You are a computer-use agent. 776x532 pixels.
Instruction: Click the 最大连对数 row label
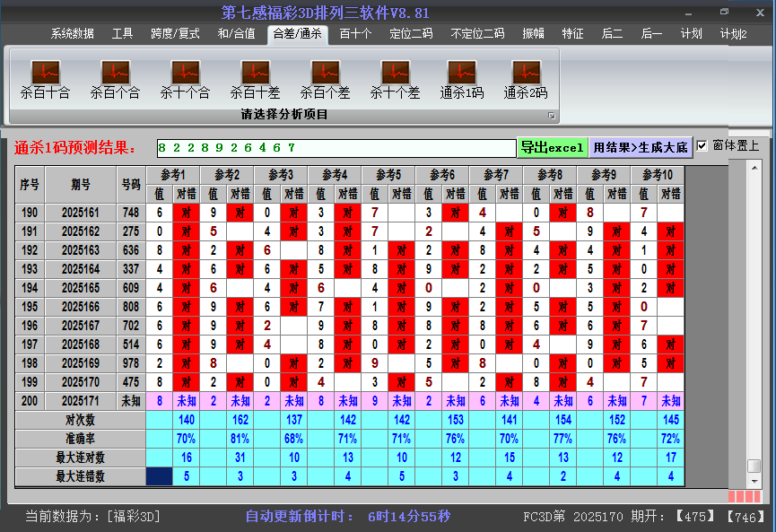pos(80,458)
